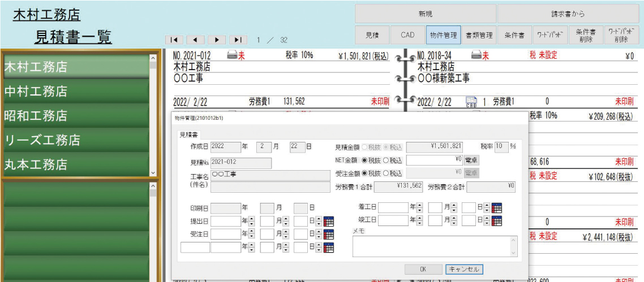
Task: Click the 受注日 year stepper
Action: point(252,235)
